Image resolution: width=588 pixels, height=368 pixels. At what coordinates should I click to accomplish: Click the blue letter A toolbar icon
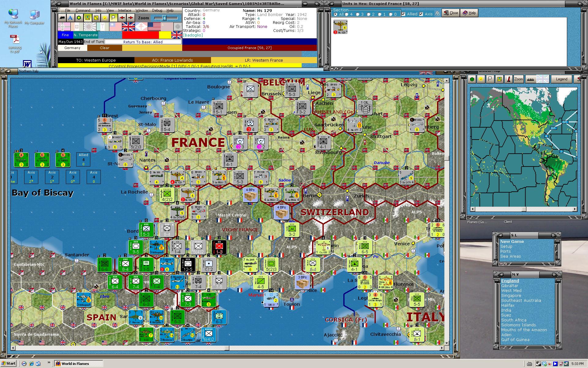(x=70, y=18)
